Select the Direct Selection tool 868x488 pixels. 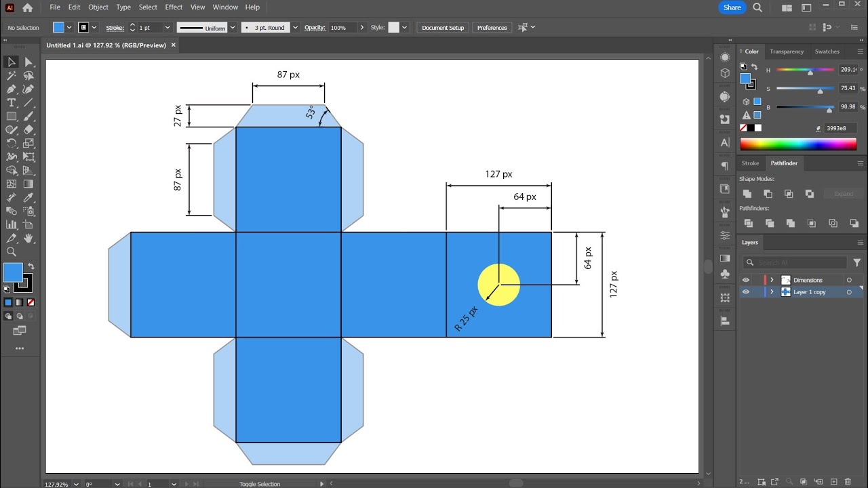pos(28,62)
